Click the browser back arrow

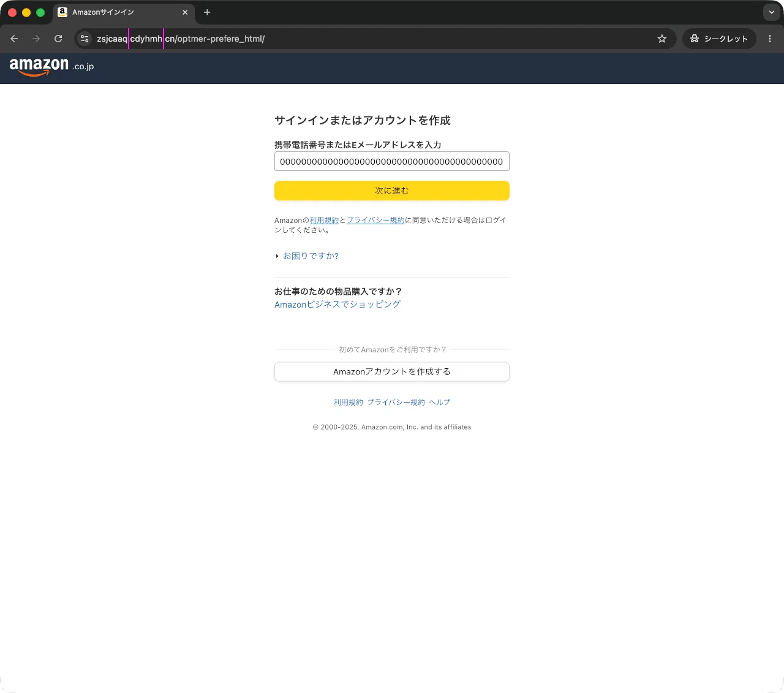(x=14, y=39)
